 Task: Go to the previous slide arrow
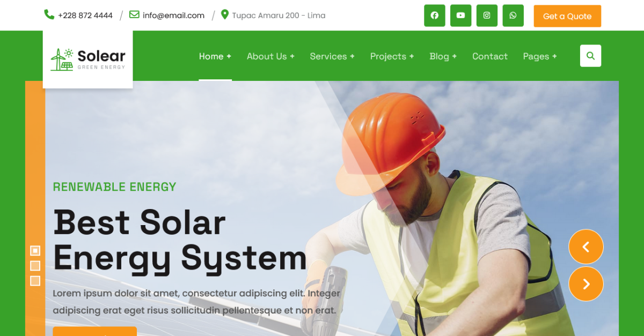pos(586,247)
